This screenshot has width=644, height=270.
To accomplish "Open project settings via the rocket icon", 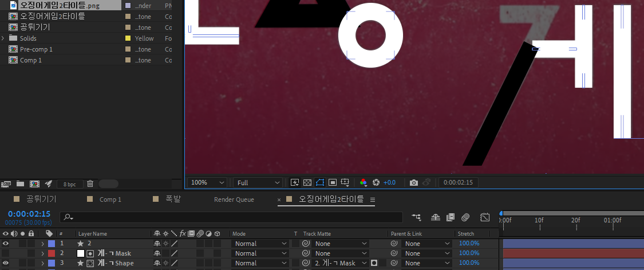I will 49,183.
